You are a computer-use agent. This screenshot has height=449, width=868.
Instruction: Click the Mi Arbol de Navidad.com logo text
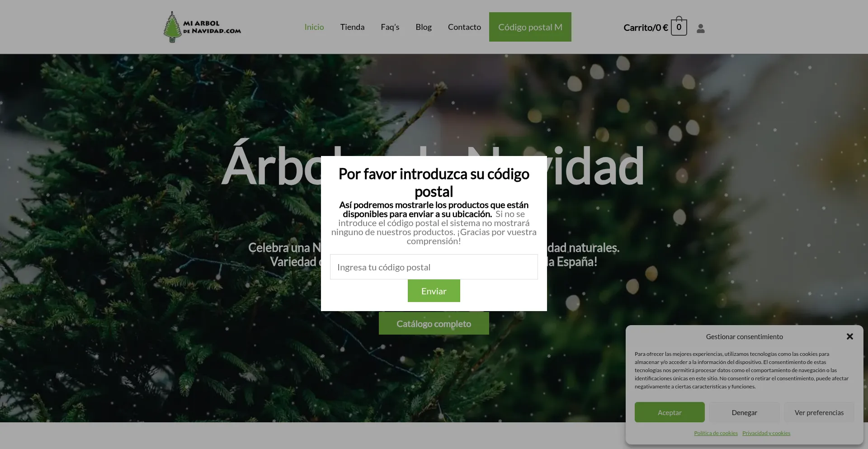[x=212, y=27]
